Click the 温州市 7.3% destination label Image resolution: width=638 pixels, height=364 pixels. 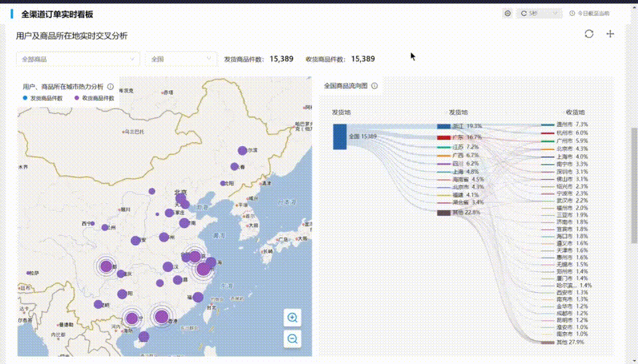click(572, 124)
